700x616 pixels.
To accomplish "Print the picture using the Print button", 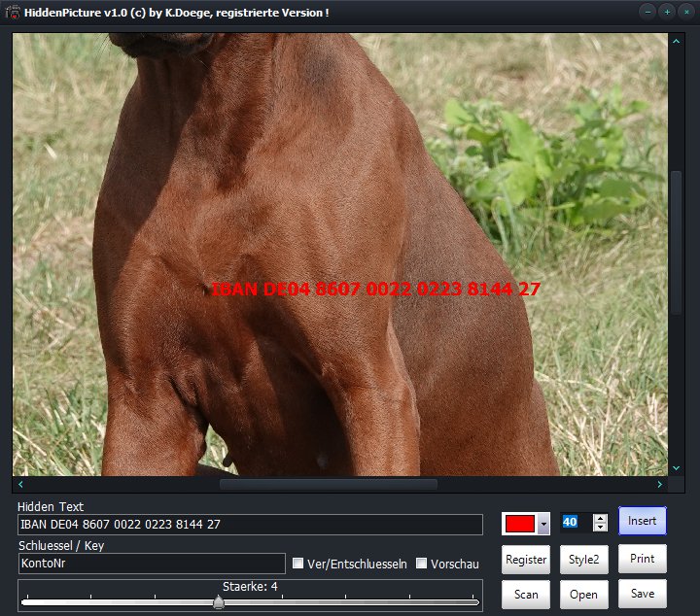I will pyautogui.click(x=642, y=559).
